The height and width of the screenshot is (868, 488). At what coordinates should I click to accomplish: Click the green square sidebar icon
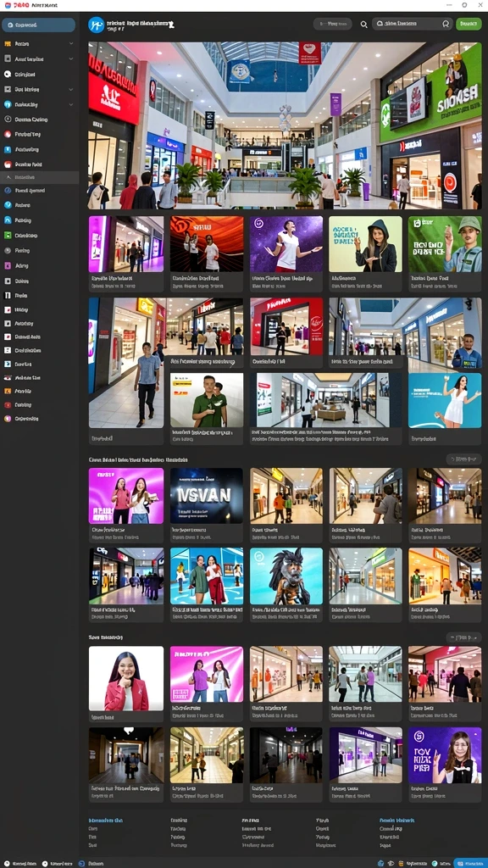click(x=7, y=236)
